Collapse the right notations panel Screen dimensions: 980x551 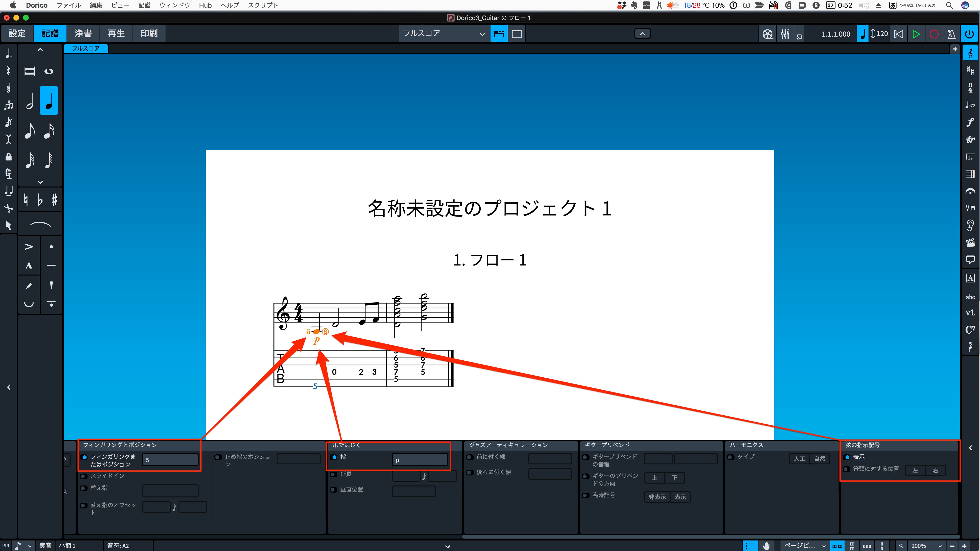(x=970, y=448)
